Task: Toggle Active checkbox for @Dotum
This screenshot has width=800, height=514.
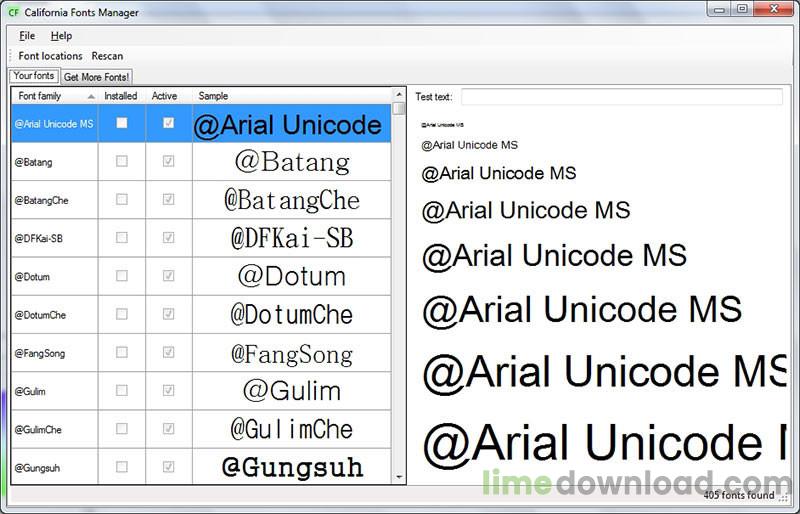Action: click(168, 276)
